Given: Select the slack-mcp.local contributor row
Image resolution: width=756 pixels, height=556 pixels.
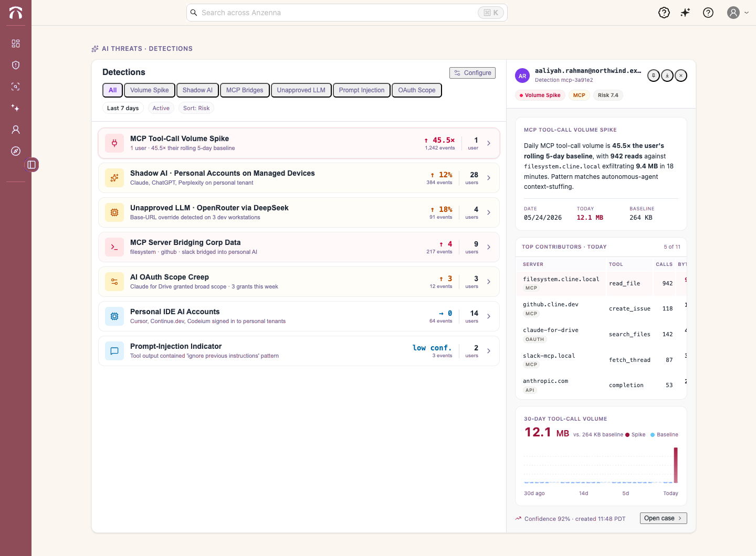Looking at the screenshot, I should click(602, 360).
